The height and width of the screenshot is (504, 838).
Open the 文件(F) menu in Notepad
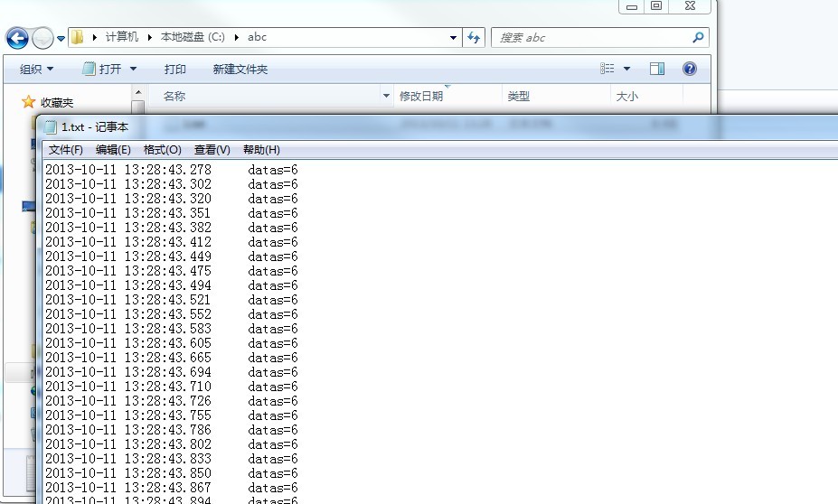pos(65,150)
